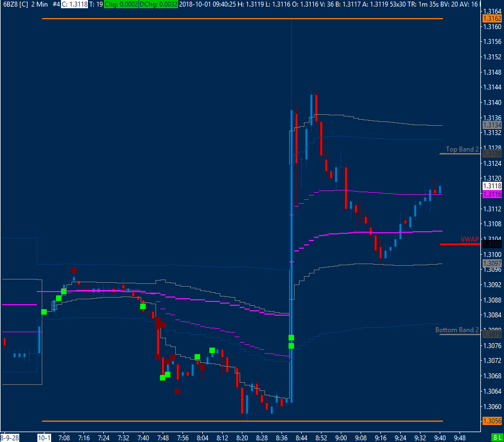This screenshot has height=442, width=504.
Task: Click the 53x30 bid/ask size
Action: [397, 4]
